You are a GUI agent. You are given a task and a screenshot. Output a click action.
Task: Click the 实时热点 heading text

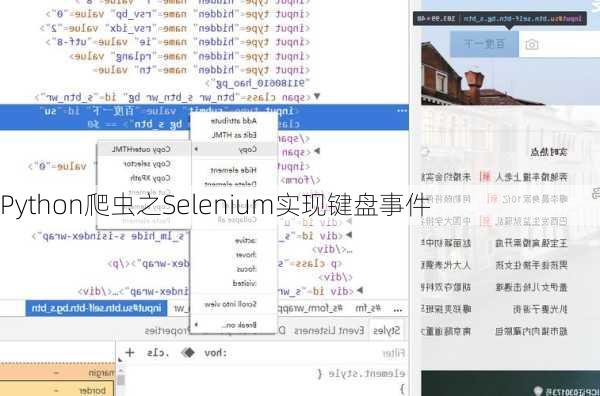tap(549, 152)
